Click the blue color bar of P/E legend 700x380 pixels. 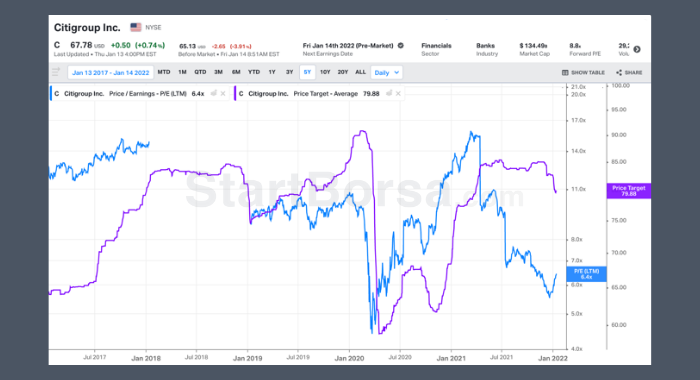(x=51, y=93)
